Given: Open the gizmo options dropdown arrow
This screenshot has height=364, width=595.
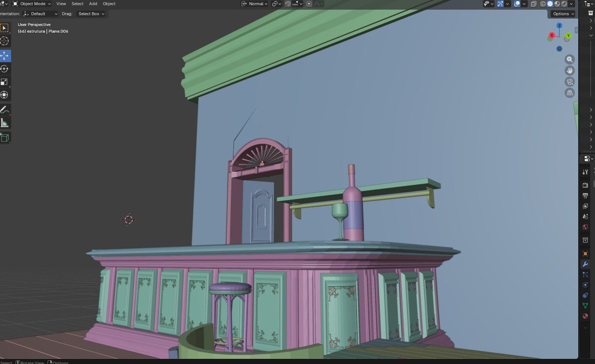Looking at the screenshot, I should click(508, 3).
